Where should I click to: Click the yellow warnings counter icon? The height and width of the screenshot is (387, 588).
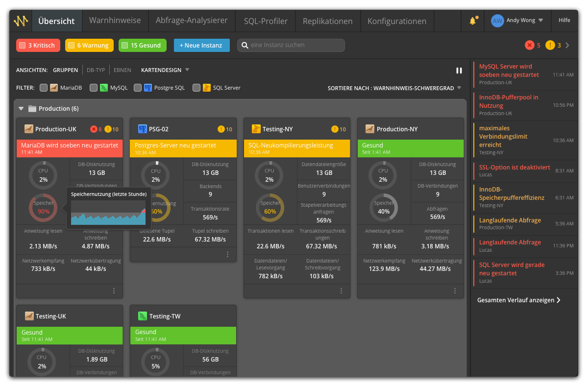click(550, 45)
